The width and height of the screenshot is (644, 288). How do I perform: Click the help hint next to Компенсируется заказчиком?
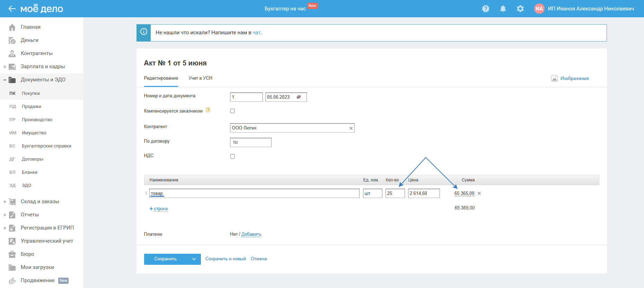pos(208,110)
